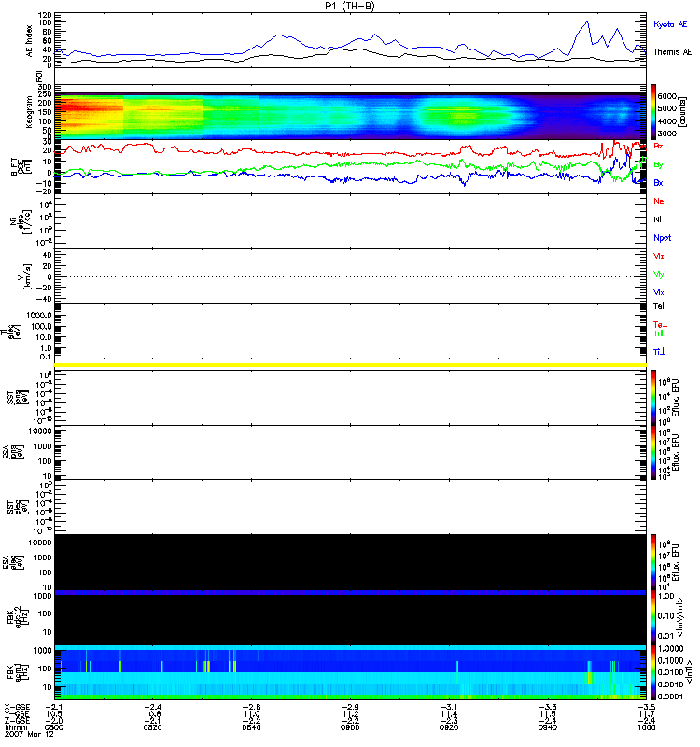Viewport: 700px width, 747px height.
Task: Click the "hhmm" axis row label
Action: tap(16, 727)
